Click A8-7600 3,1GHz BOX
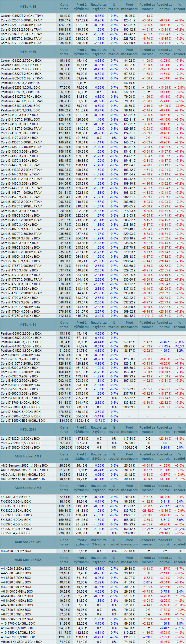The width and height of the screenshot is (186, 644). [x=16, y=610]
